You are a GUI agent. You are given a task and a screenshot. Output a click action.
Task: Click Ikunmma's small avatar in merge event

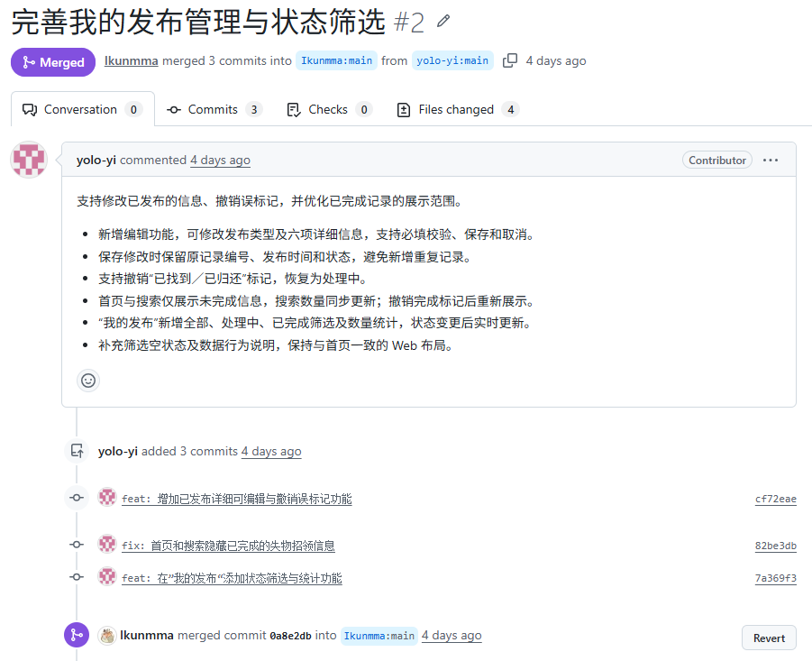pos(107,636)
